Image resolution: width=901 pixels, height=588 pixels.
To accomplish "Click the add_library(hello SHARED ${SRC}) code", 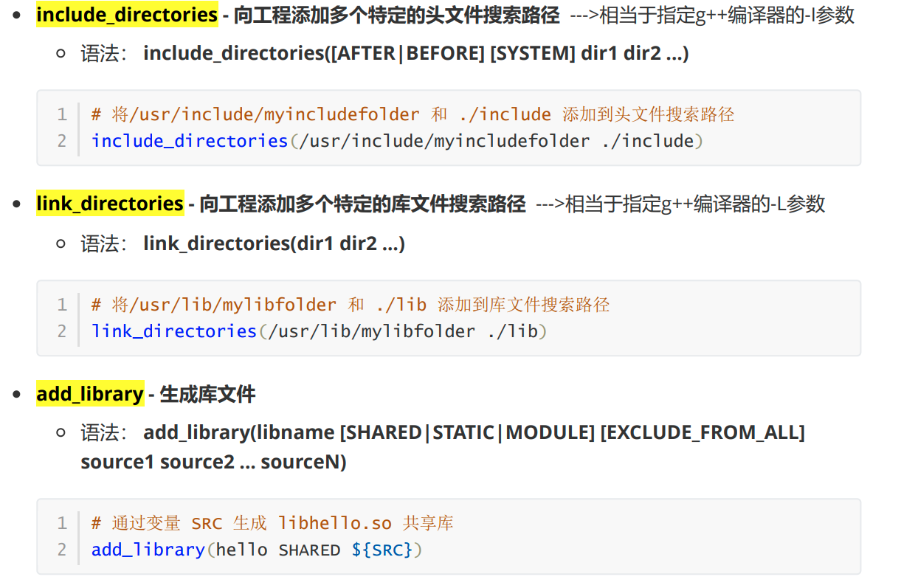I will click(x=257, y=550).
